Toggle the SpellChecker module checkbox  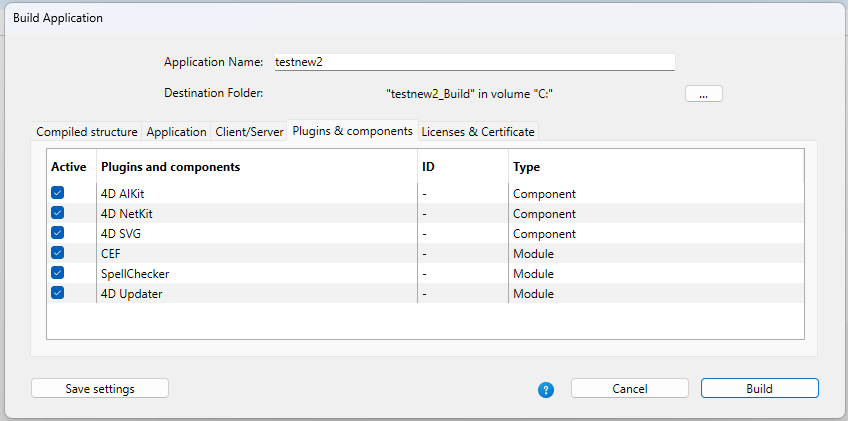58,274
